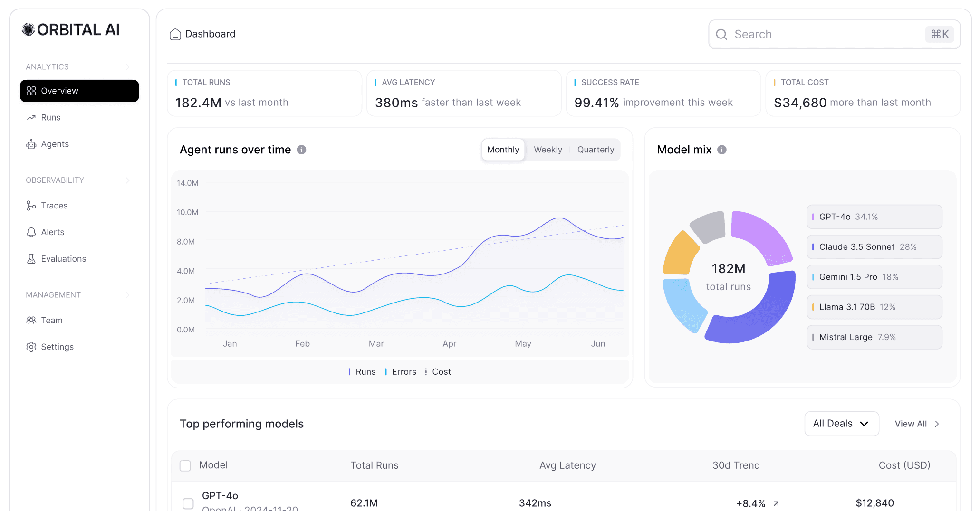Viewport: 980px width, 511px height.
Task: Toggle the Cost series in chart legend
Action: pos(438,372)
